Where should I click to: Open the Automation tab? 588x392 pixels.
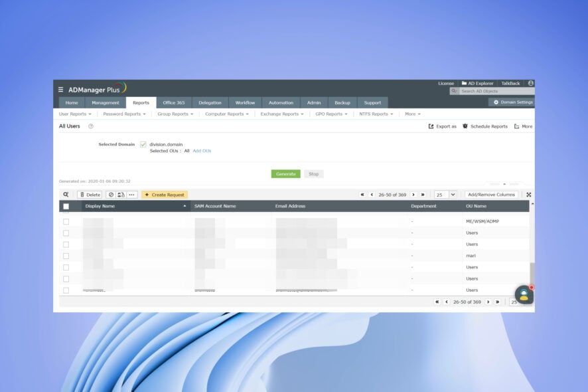pos(281,102)
